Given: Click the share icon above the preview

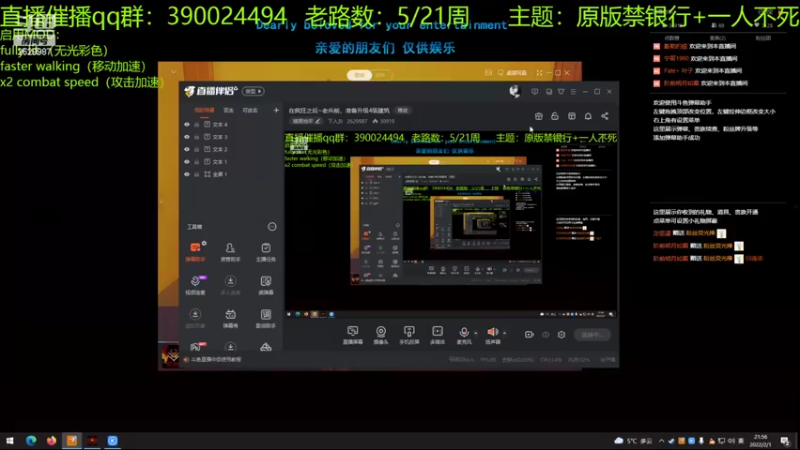Looking at the screenshot, I should (605, 116).
